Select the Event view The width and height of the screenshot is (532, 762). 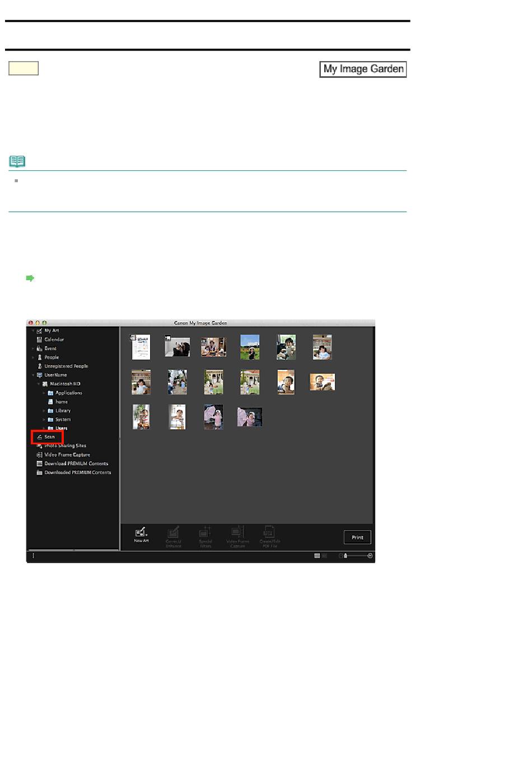(x=46, y=349)
